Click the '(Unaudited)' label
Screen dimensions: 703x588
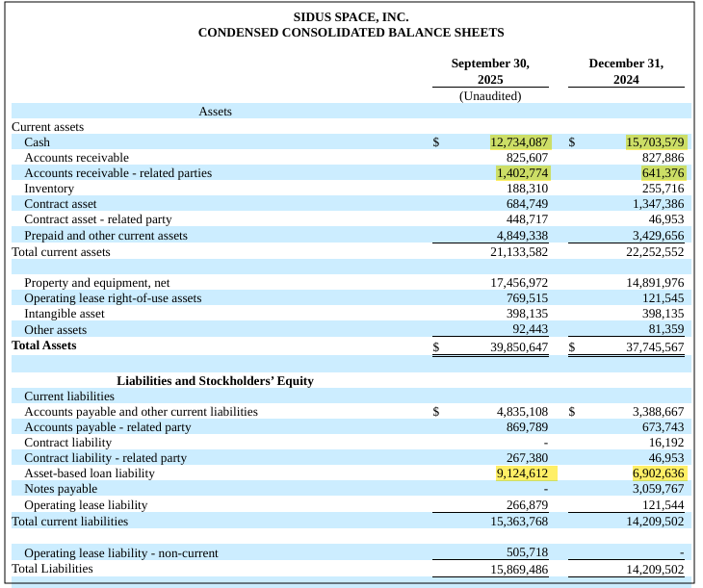(490, 96)
